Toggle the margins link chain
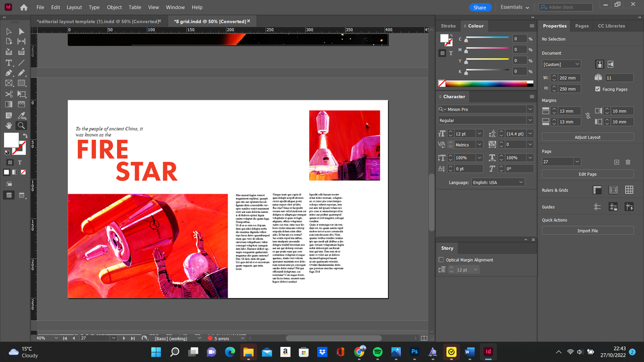 point(588,116)
